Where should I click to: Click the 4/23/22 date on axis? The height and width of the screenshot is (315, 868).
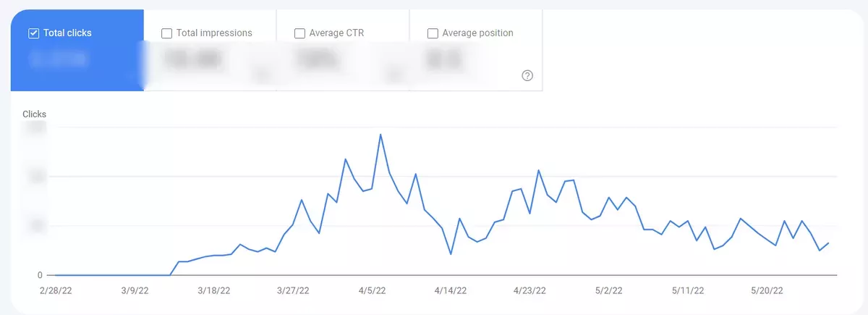pos(529,291)
